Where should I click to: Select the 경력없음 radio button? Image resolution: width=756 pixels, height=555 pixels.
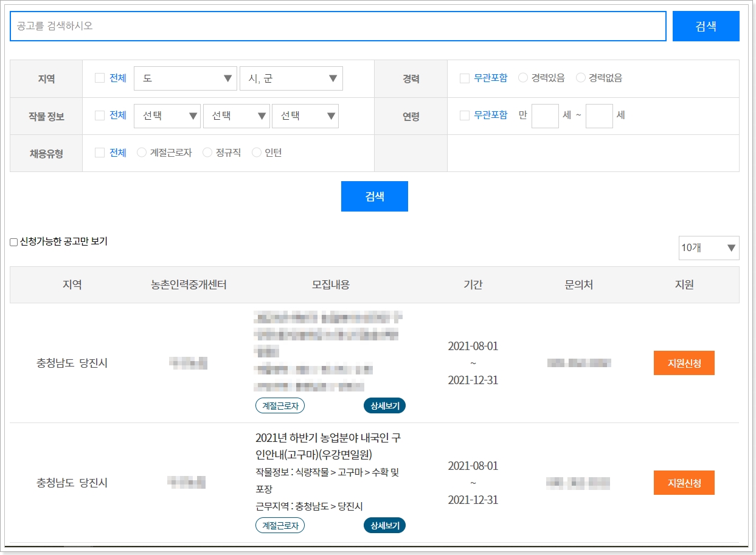581,78
